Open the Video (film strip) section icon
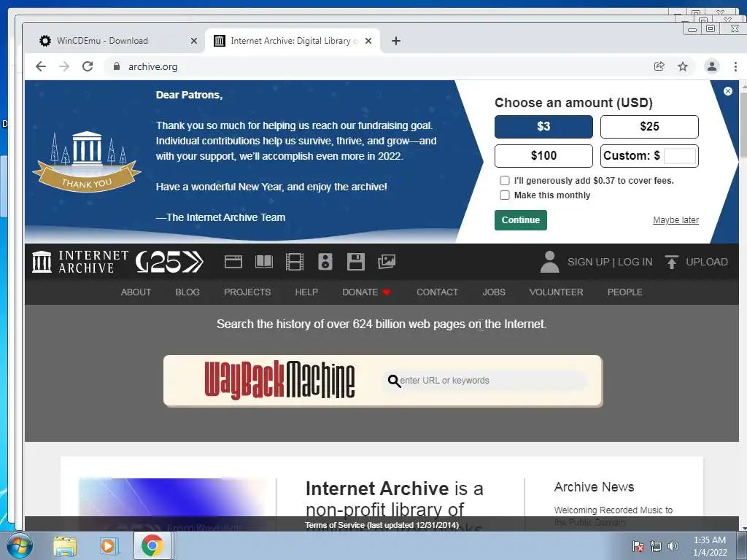Screen dimensions: 747x560 point(295,262)
